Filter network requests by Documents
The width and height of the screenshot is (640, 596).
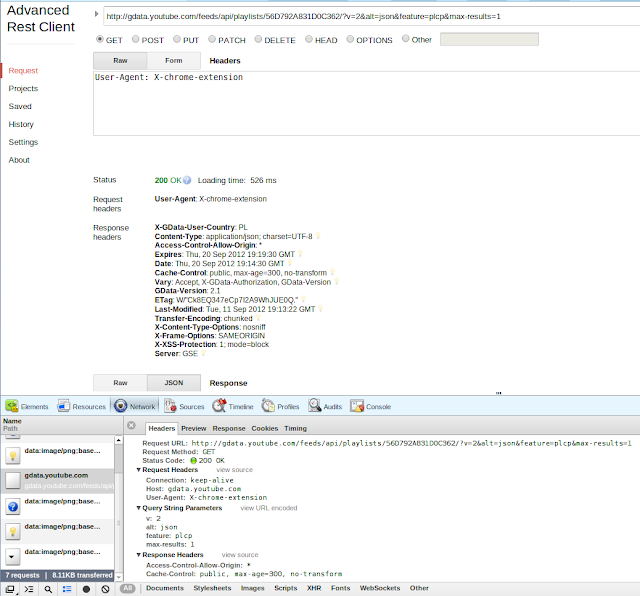[x=165, y=588]
